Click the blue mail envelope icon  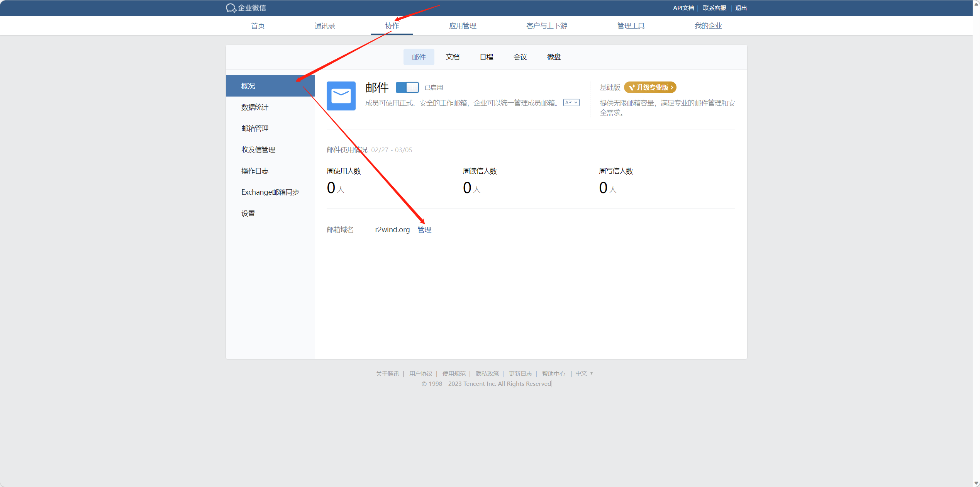point(341,96)
